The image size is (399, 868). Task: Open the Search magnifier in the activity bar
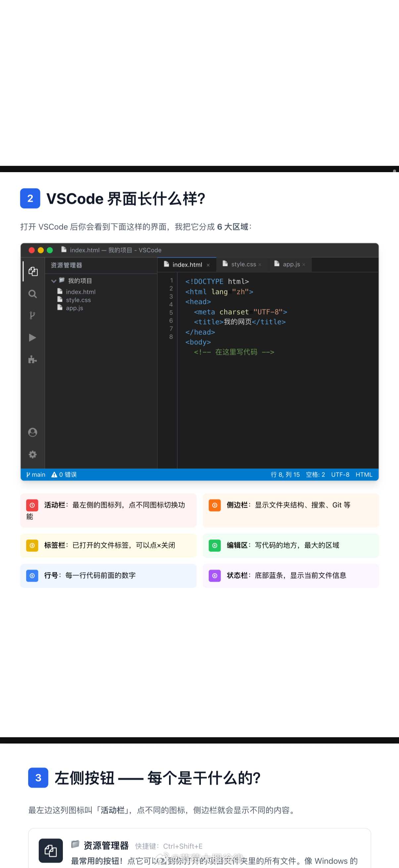tap(33, 294)
